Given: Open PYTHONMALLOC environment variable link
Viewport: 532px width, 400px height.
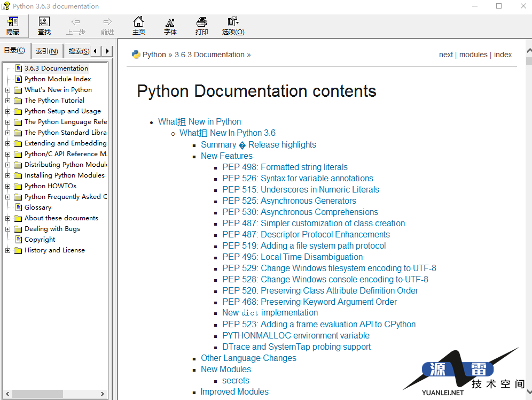Looking at the screenshot, I should click(x=296, y=335).
